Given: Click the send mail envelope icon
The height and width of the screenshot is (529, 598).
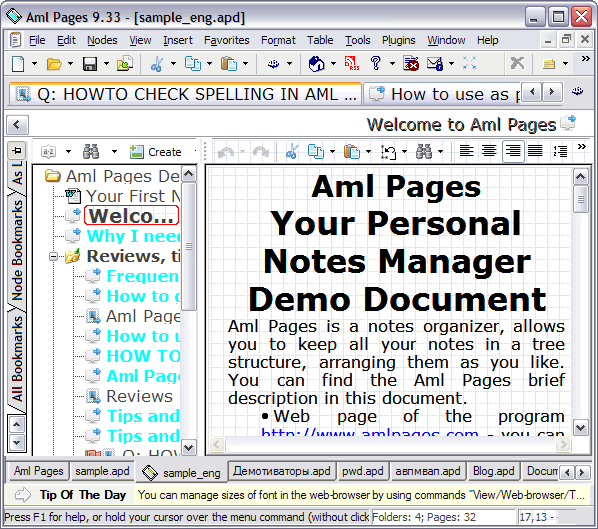Looking at the screenshot, I should point(435,63).
